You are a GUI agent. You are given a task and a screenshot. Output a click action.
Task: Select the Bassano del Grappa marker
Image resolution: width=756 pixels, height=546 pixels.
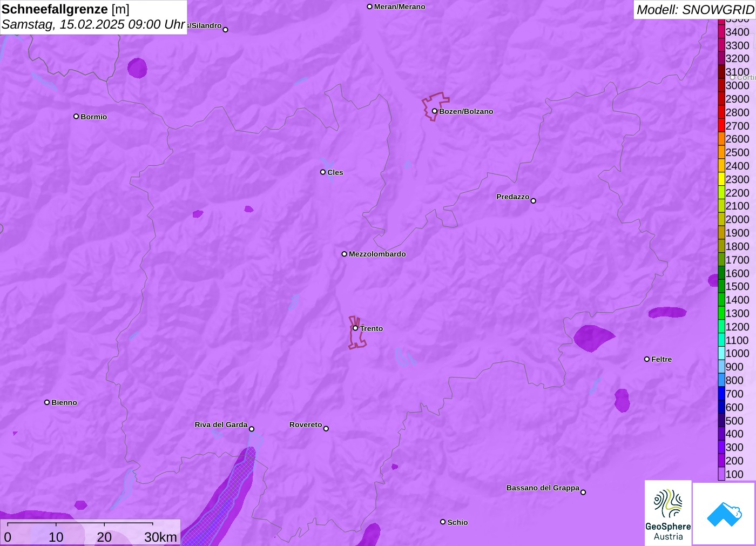(x=583, y=492)
